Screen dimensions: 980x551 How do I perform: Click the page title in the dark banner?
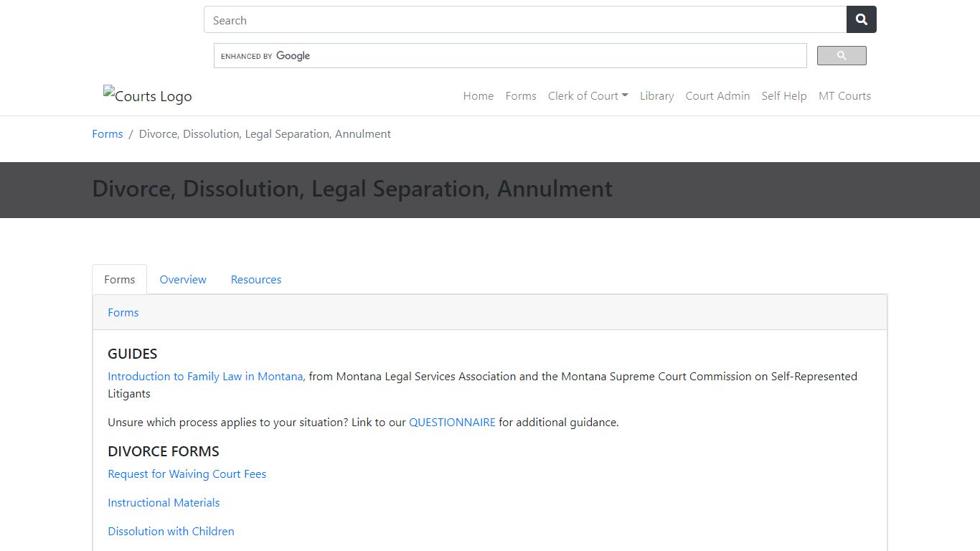tap(352, 189)
